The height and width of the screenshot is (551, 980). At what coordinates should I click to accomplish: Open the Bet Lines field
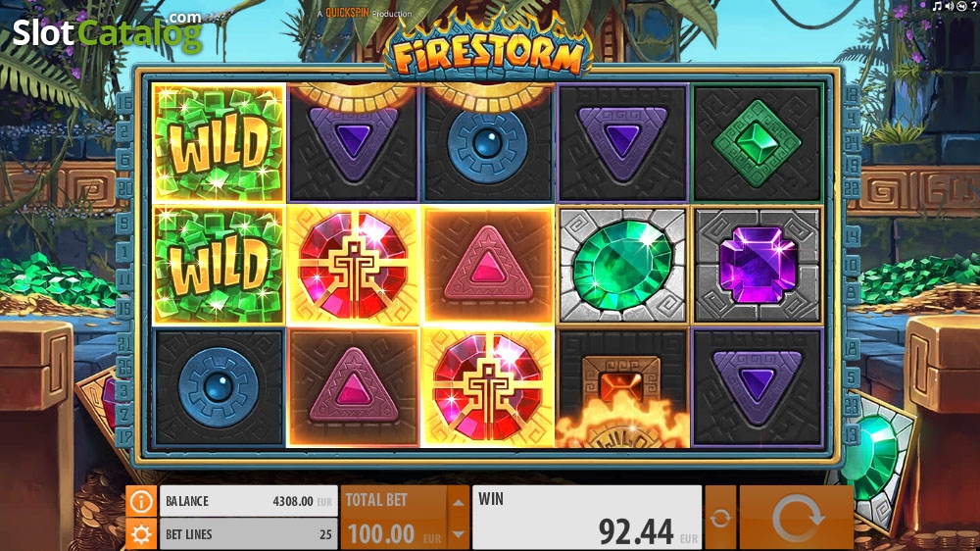click(249, 534)
